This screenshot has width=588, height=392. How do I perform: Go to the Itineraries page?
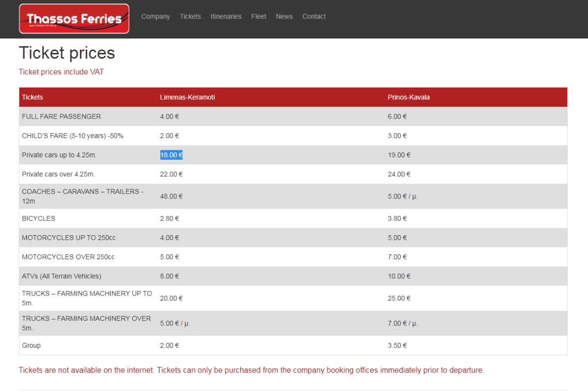click(x=226, y=17)
